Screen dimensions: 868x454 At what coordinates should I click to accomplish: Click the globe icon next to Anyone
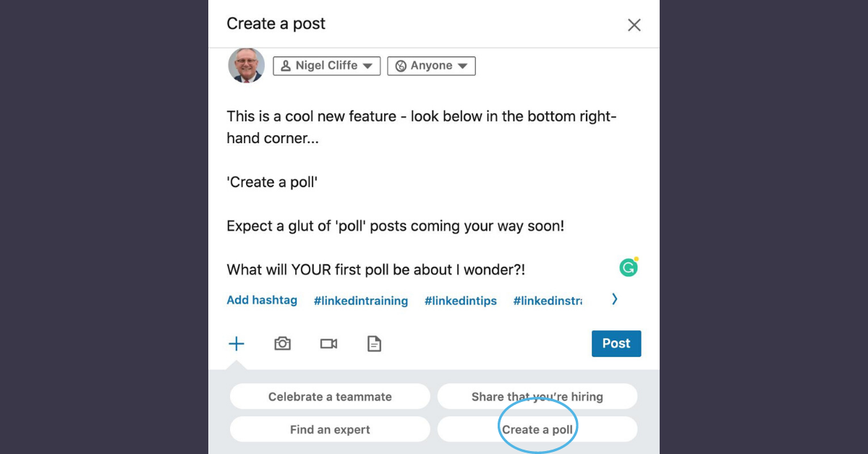[401, 66]
